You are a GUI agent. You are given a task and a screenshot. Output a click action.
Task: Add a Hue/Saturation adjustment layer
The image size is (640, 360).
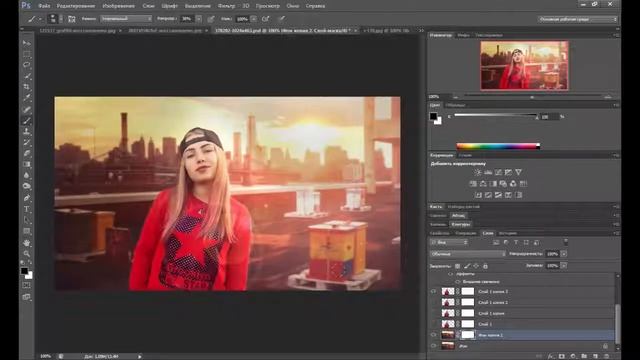[473, 184]
